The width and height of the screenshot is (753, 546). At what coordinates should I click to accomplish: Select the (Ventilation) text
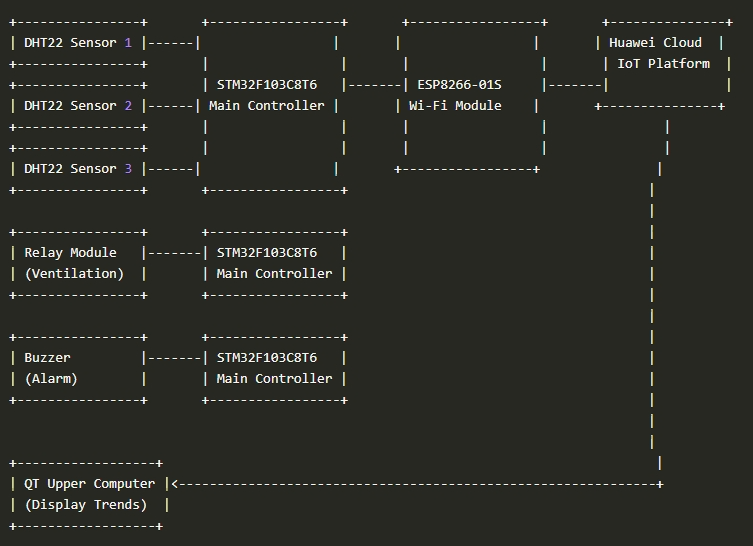(75, 274)
